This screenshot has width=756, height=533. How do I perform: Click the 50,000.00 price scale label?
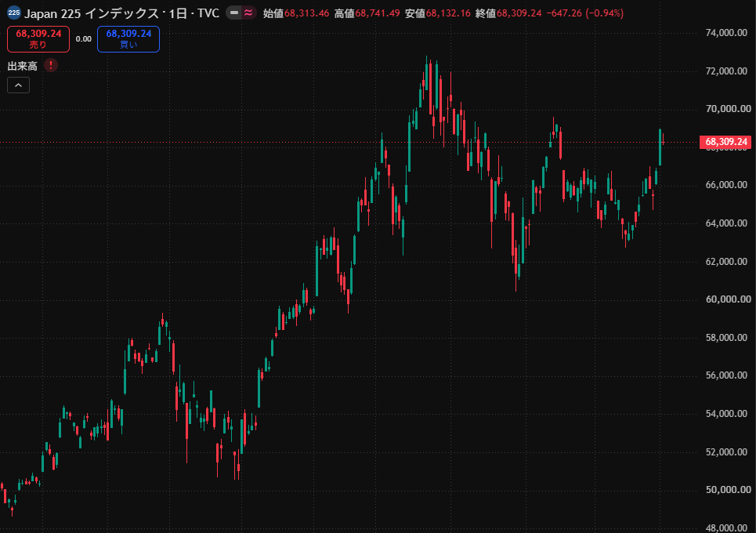(x=728, y=490)
